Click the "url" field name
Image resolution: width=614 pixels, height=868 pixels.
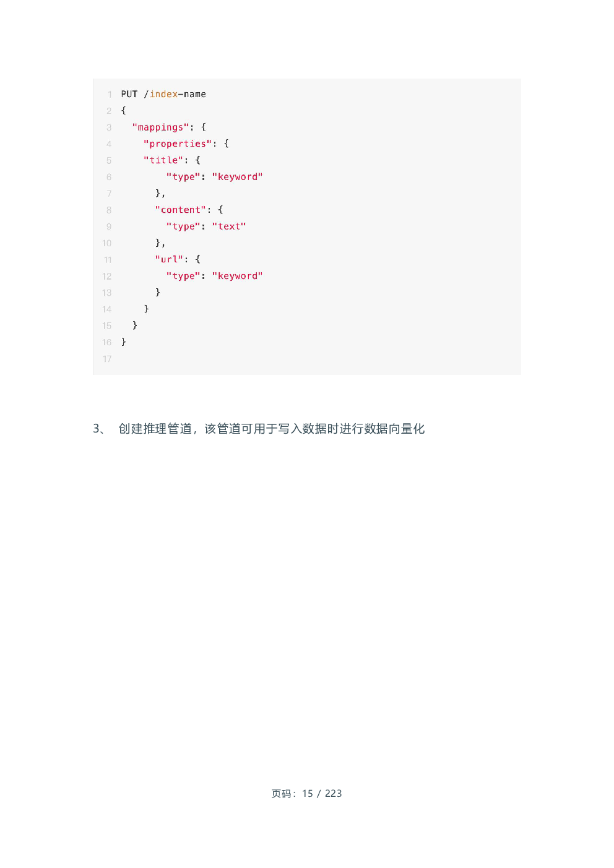[x=169, y=259]
